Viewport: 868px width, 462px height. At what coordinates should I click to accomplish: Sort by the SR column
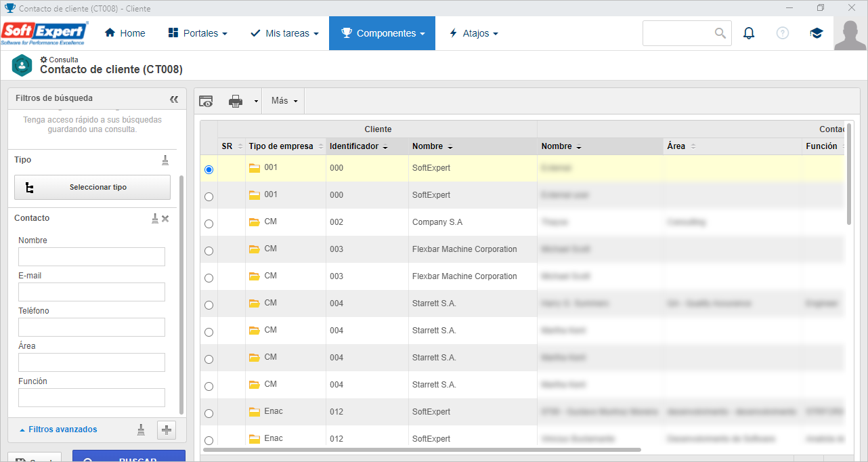click(232, 146)
